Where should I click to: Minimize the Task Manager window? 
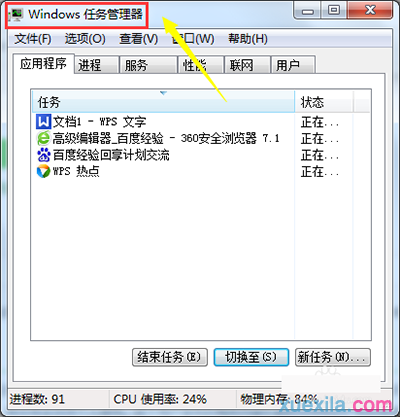[x=307, y=11]
